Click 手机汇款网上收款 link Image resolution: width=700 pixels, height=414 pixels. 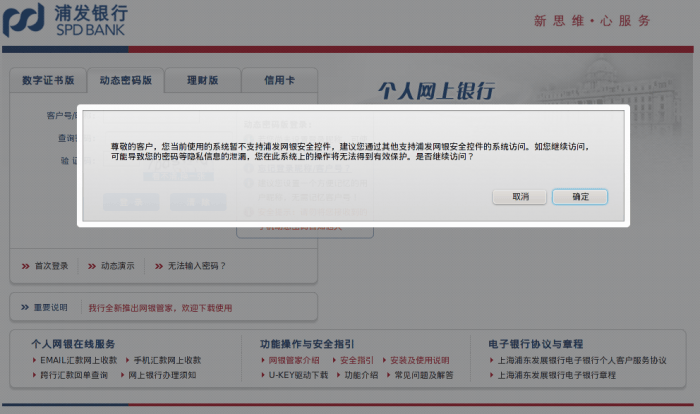point(167,360)
